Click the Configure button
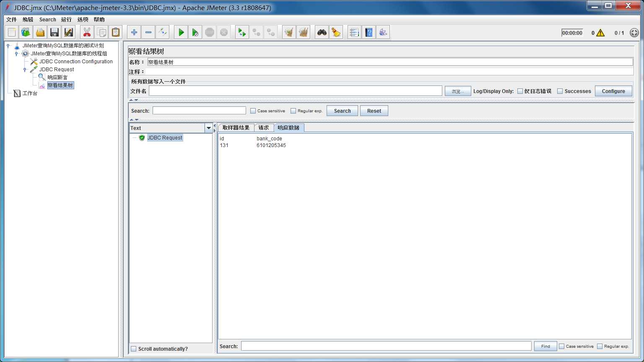 [x=613, y=91]
